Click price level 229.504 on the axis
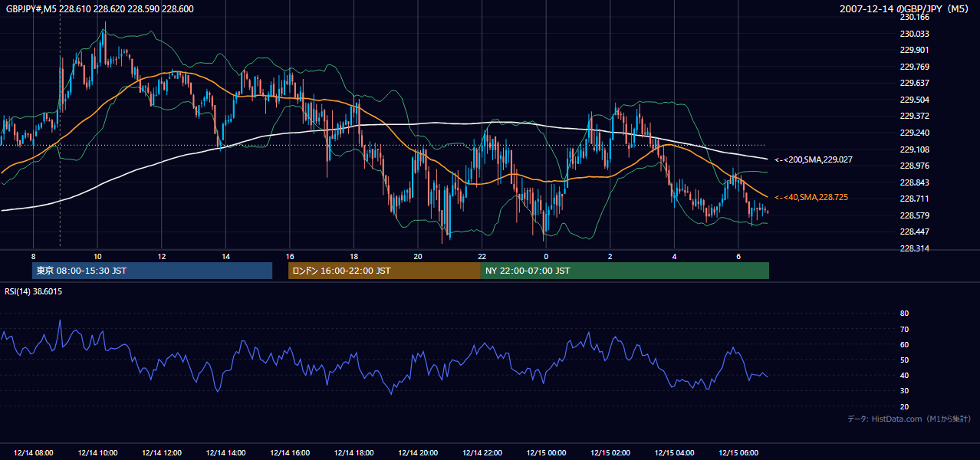Image resolution: width=980 pixels, height=460 pixels. tap(914, 100)
